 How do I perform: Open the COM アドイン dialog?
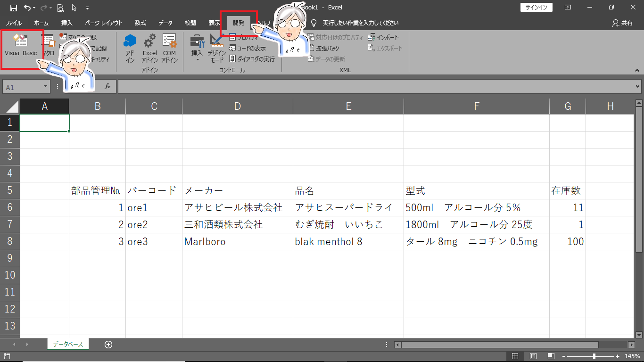[169, 49]
